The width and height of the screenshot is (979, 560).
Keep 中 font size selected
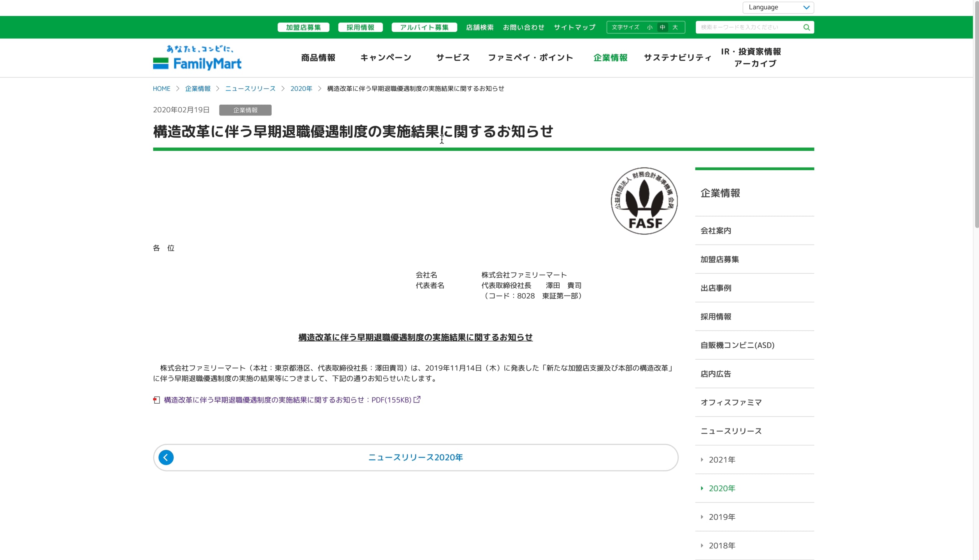[x=662, y=27]
